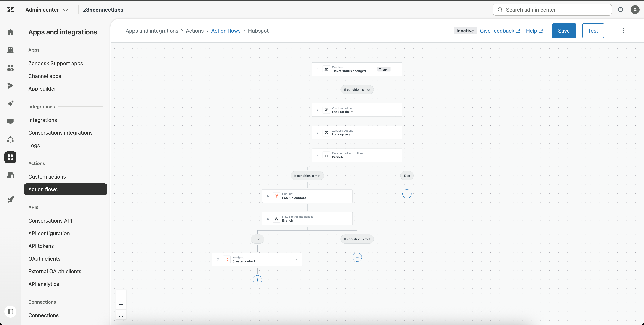Collapse the sidebar panel toggle icon

point(10,312)
